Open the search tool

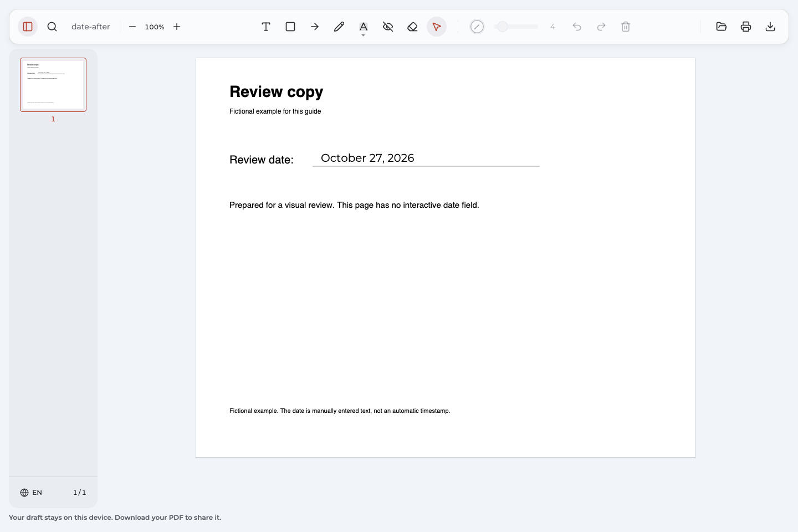tap(52, 27)
